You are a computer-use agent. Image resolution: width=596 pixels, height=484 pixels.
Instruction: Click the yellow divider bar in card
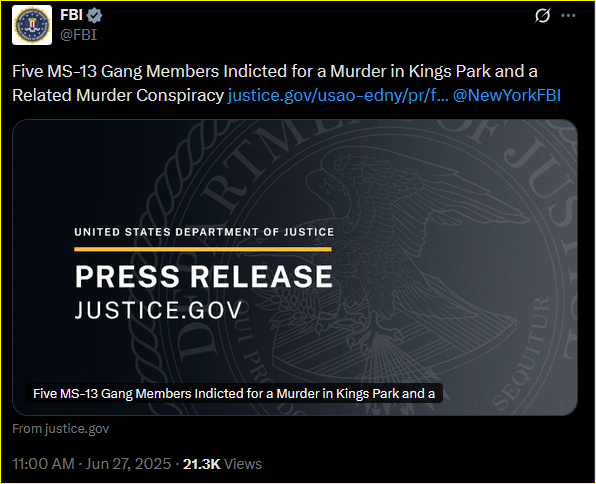(203, 249)
